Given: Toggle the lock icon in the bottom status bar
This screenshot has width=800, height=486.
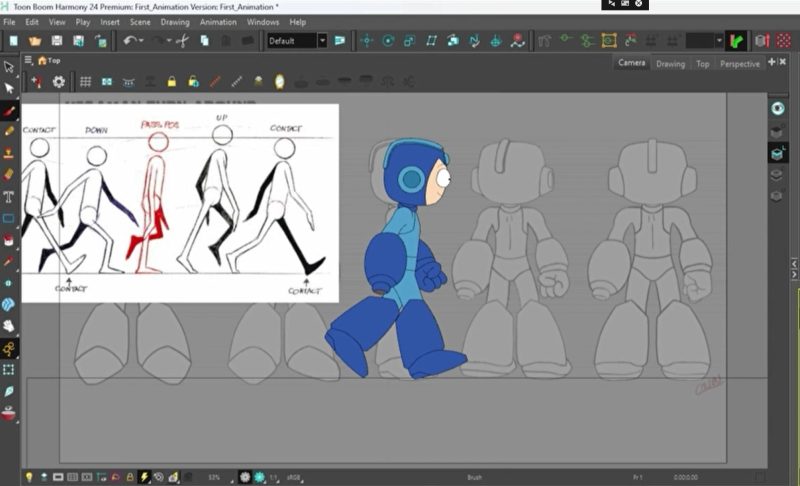Looking at the screenshot, I should click(x=130, y=477).
